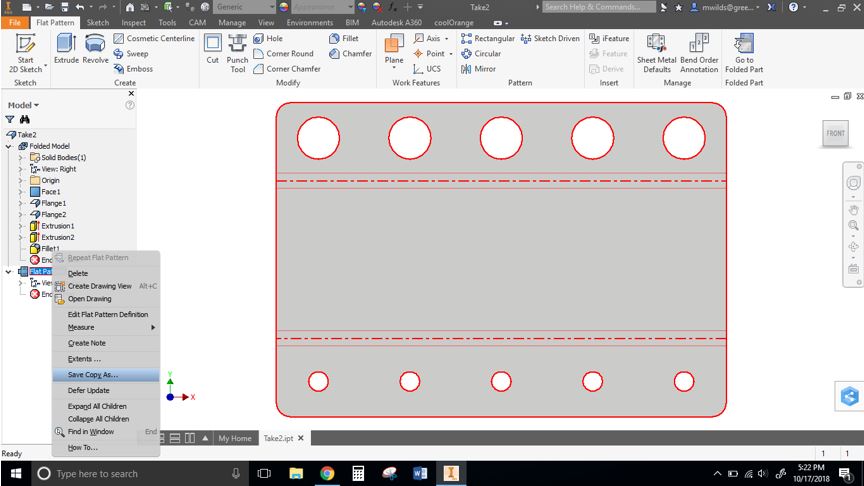Choose Create Drawing View
864x486 pixels.
point(106,286)
